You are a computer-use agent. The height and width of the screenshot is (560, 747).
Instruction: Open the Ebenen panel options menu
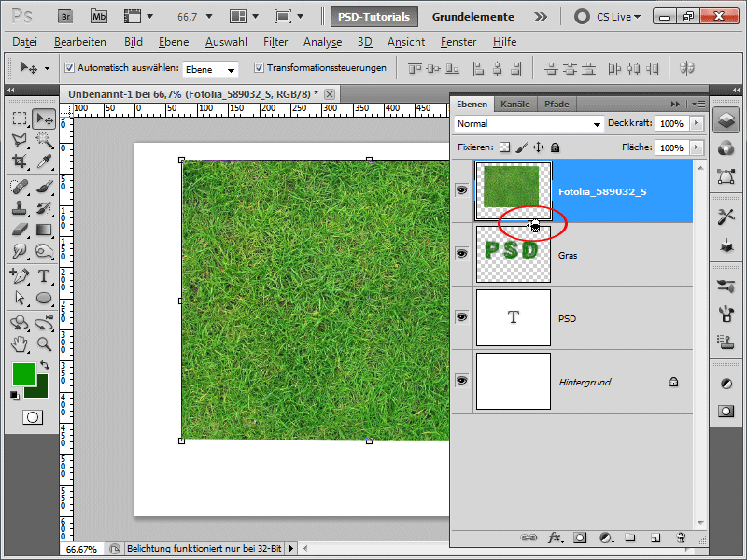(698, 104)
